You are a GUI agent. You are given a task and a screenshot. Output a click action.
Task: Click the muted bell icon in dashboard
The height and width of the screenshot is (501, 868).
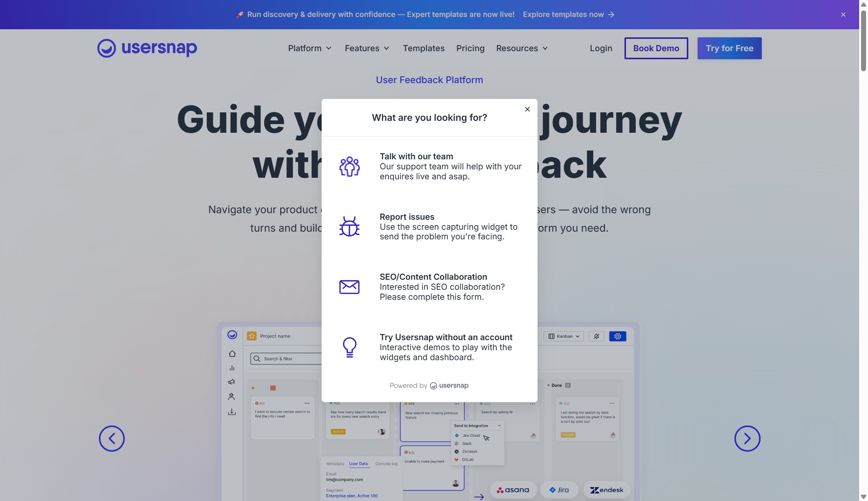(x=596, y=336)
